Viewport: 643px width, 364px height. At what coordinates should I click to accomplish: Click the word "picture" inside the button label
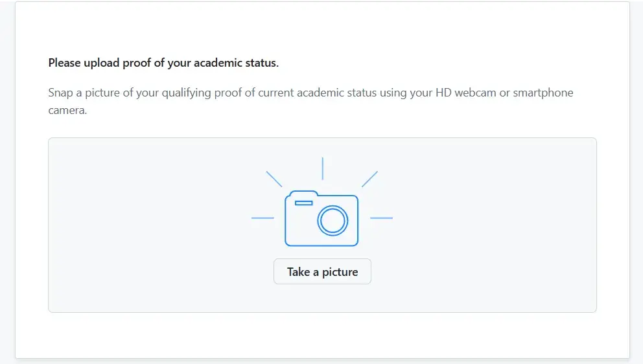340,272
